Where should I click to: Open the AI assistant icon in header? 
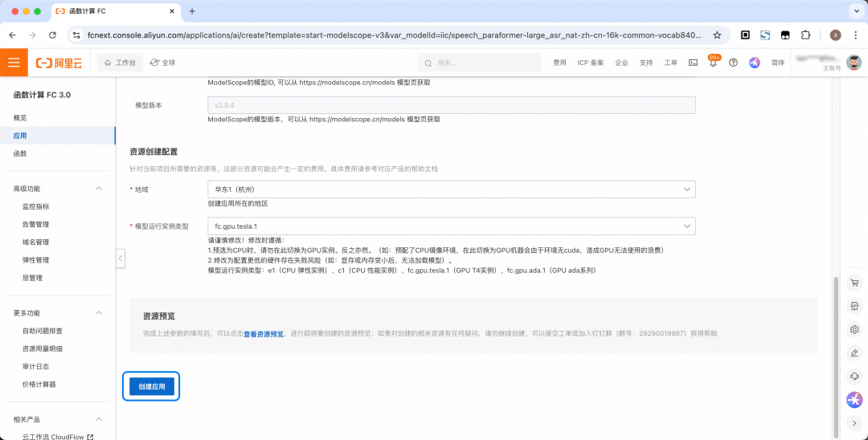coord(754,63)
